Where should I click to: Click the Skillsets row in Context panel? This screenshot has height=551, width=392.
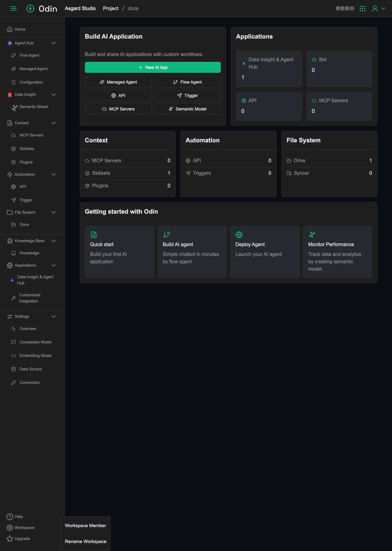[x=128, y=173]
